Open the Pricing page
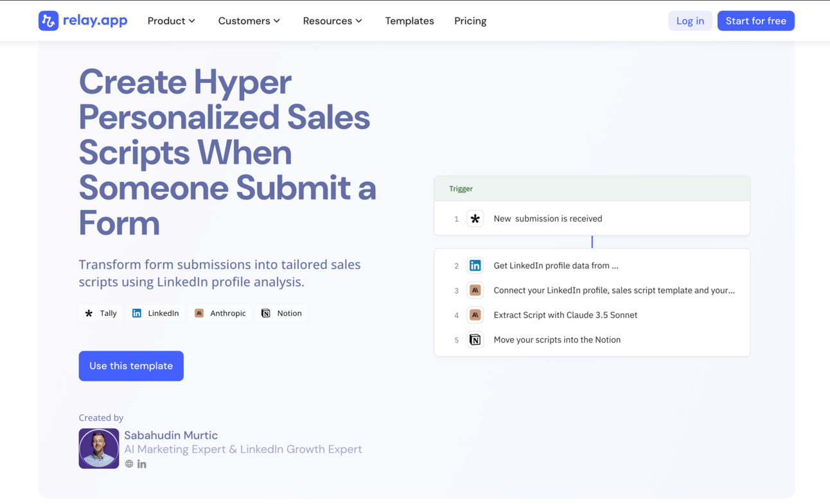Screen dimensions: 830x504 [470, 21]
